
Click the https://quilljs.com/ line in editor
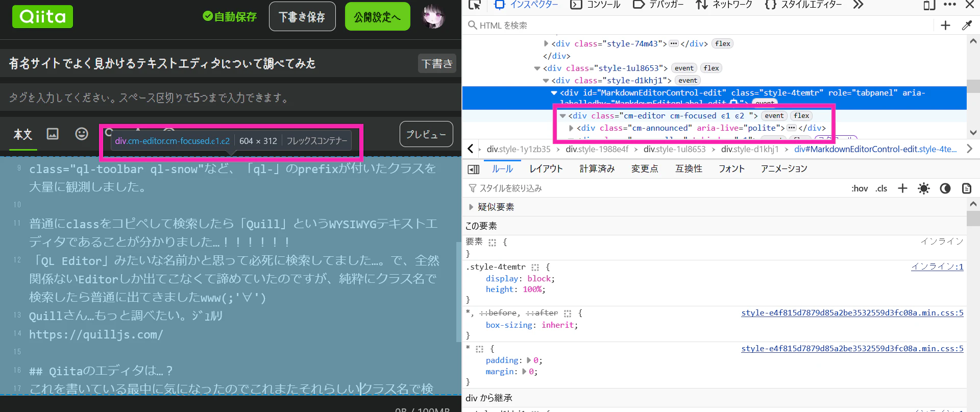click(96, 335)
